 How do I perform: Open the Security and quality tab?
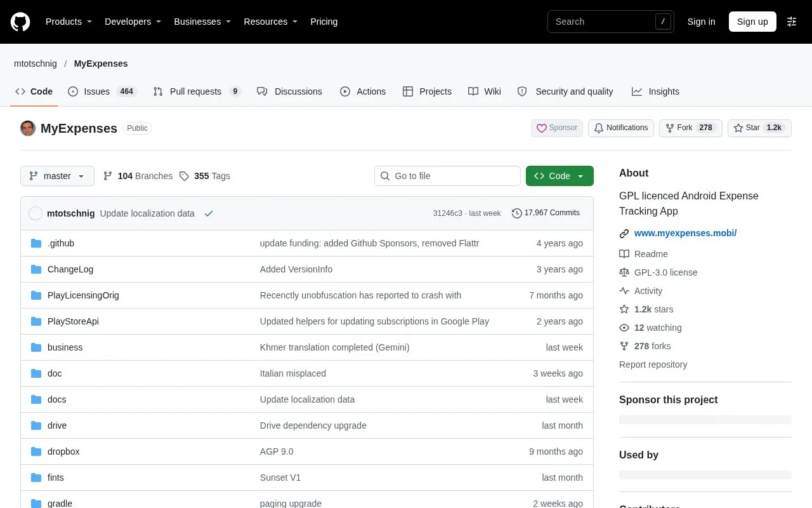565,91
